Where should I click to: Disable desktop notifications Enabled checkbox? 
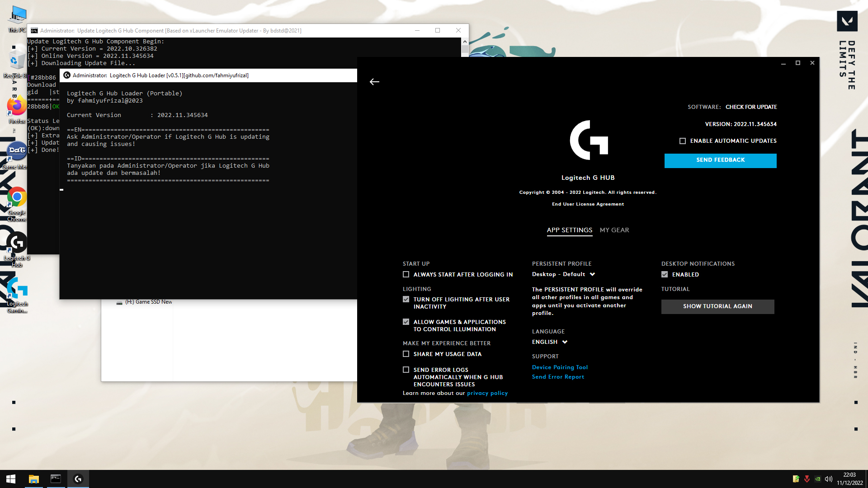pos(665,274)
